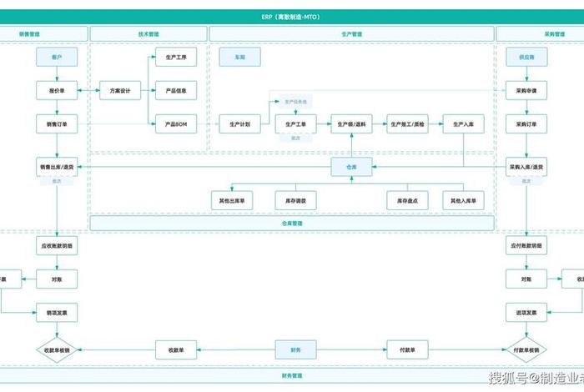Click the 供应商 supplier node
584x392 pixels.
coord(526,58)
